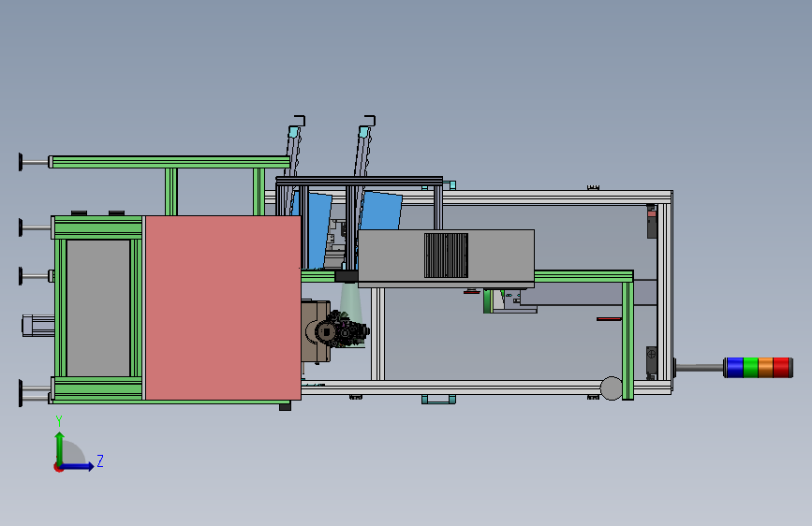812x526 pixels.
Task: Select the black foot below the red panel corner
Action: tap(285, 407)
